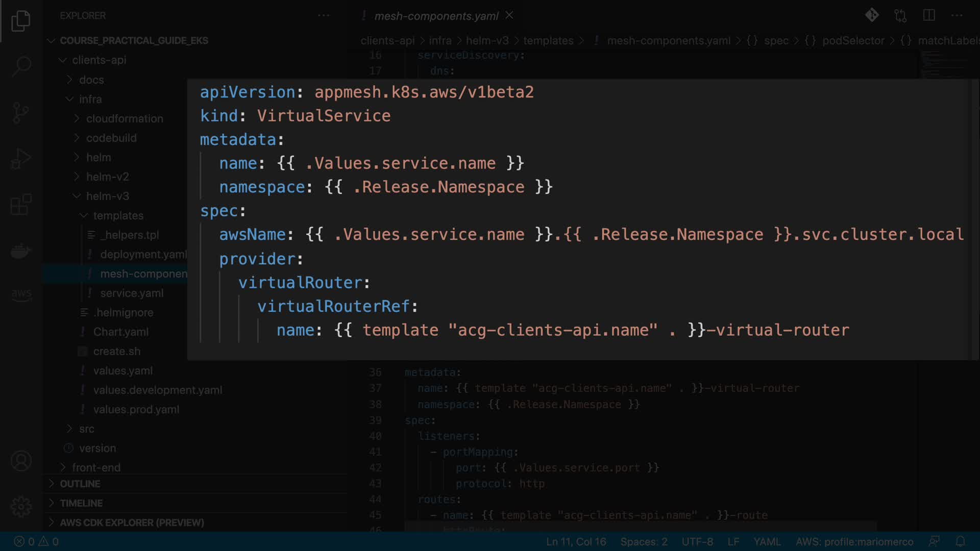Change the YAML language mode
This screenshot has width=980, height=551.
767,541
